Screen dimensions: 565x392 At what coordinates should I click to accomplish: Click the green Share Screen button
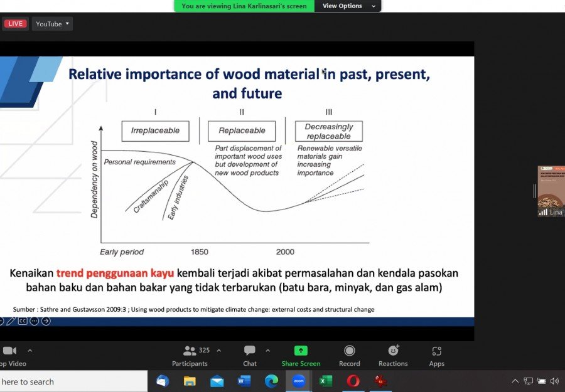pyautogui.click(x=301, y=356)
